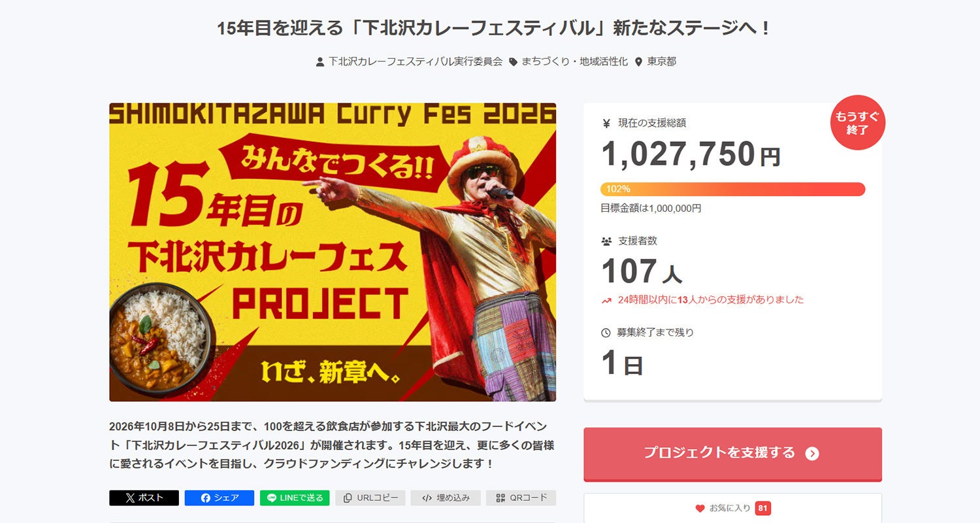Select the 東京都 location link
Screen dimensions: 980x523
[x=662, y=61]
